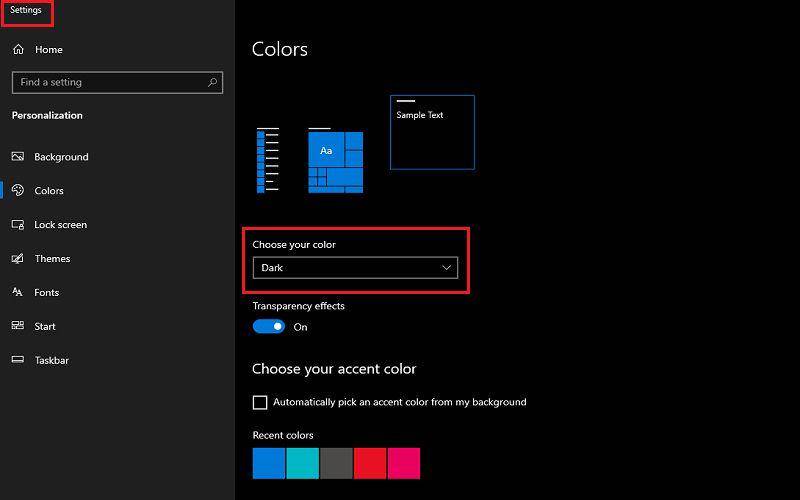Open Lock screen settings page
Image resolution: width=800 pixels, height=500 pixels.
coord(60,224)
